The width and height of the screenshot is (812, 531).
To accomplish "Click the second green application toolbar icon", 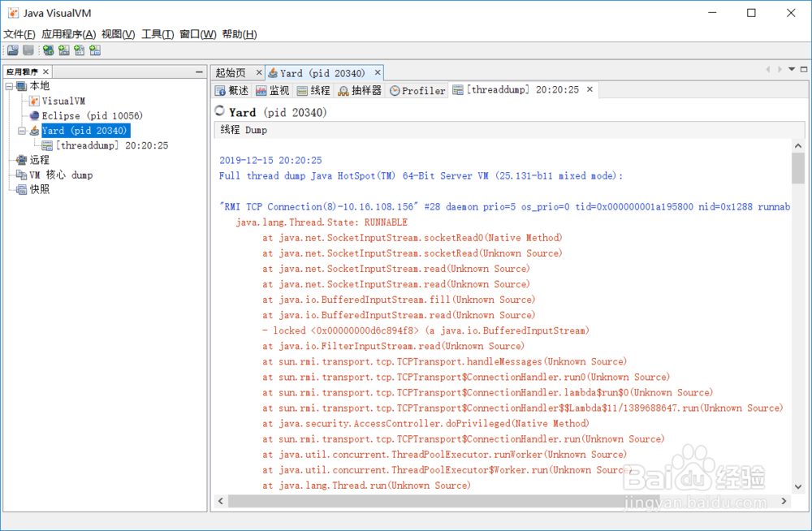I will (x=63, y=50).
